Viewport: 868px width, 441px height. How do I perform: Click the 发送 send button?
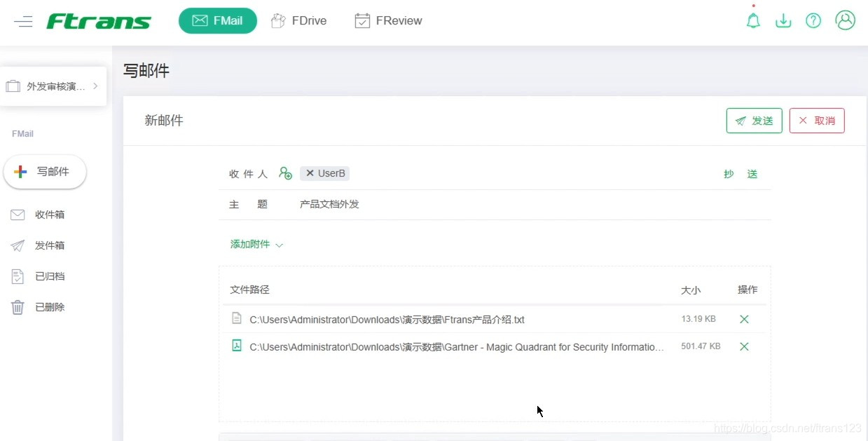click(x=754, y=121)
